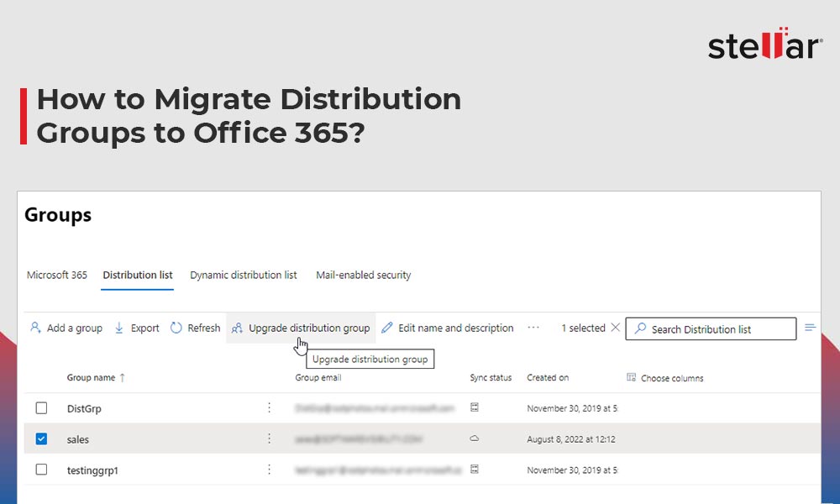This screenshot has height=504, width=840.
Task: Open the more actions ellipsis in toolbar
Action: (x=533, y=328)
